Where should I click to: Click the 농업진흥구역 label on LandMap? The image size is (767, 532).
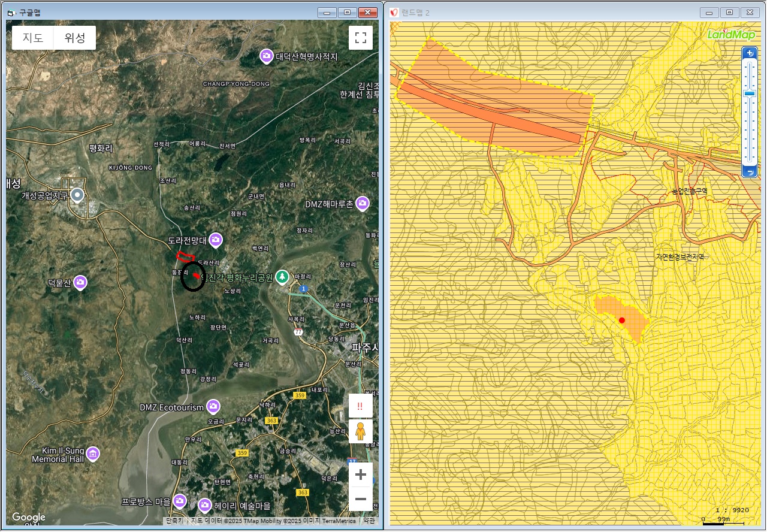tap(690, 191)
